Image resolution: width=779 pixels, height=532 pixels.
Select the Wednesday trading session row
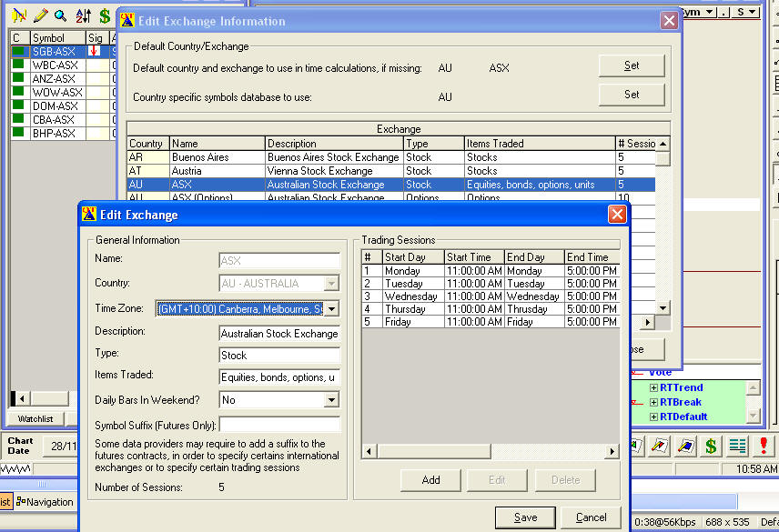coord(491,296)
